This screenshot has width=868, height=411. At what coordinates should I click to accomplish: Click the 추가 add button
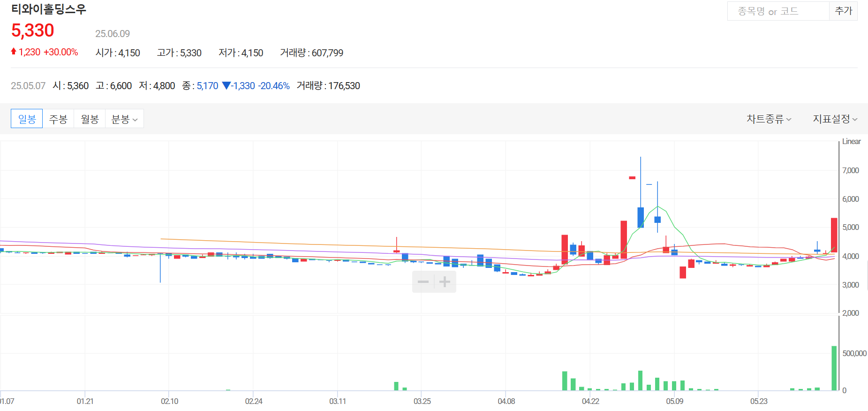pos(844,11)
